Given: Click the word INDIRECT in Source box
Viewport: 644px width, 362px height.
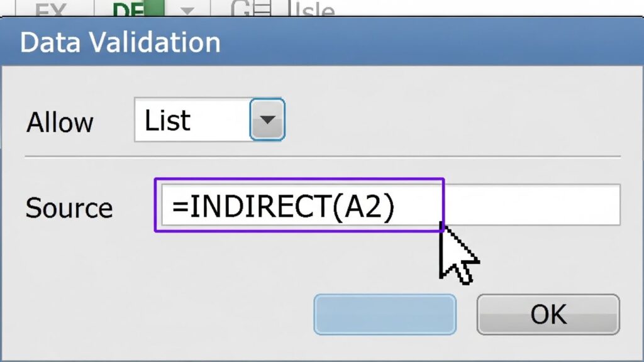Looking at the screenshot, I should (258, 207).
